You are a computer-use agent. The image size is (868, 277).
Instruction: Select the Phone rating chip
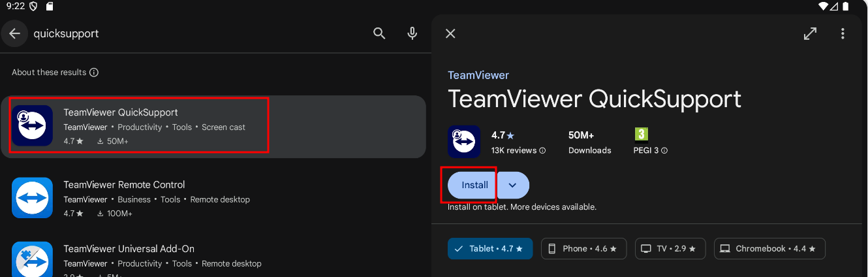click(x=583, y=249)
